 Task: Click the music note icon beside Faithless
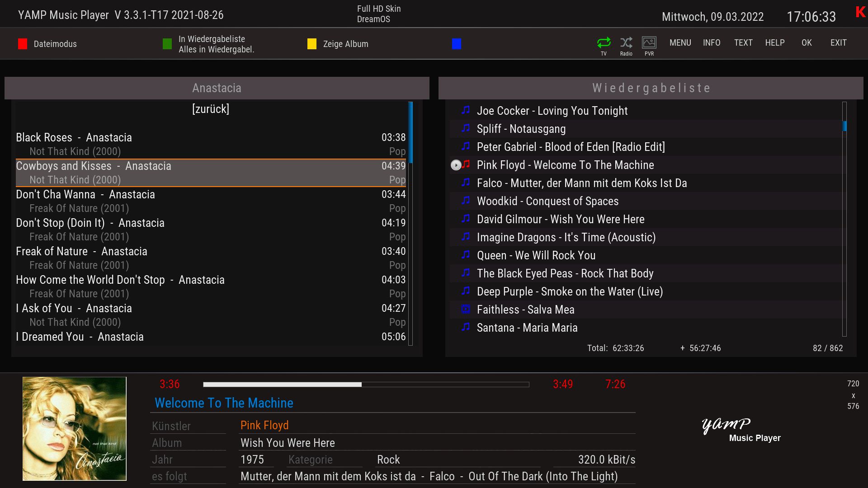tap(466, 310)
